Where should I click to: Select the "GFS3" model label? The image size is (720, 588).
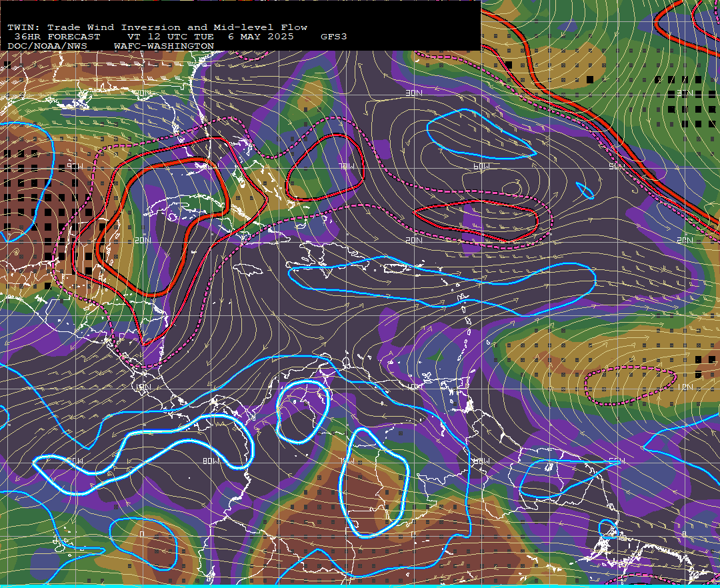334,37
